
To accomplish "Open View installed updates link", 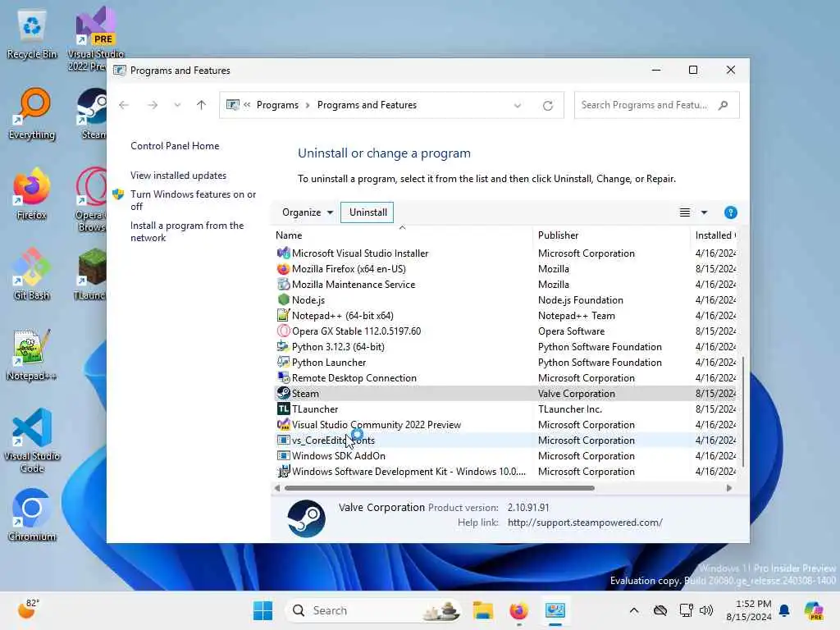I will pyautogui.click(x=178, y=176).
